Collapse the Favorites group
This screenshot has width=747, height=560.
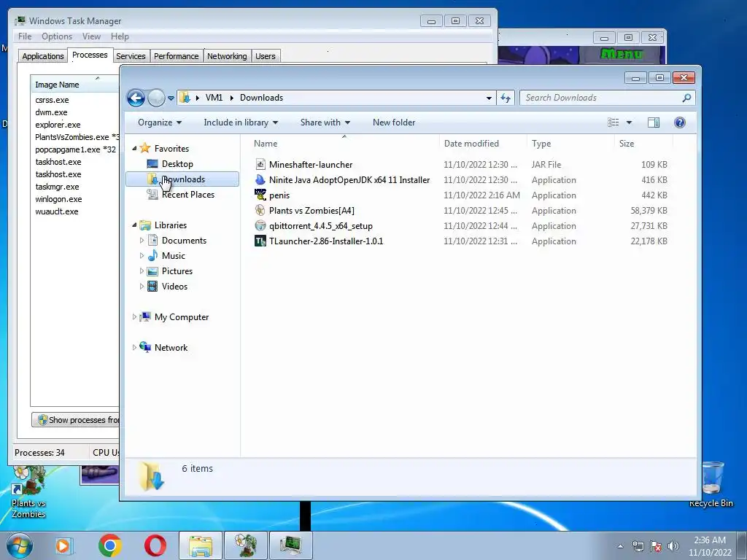(x=134, y=149)
